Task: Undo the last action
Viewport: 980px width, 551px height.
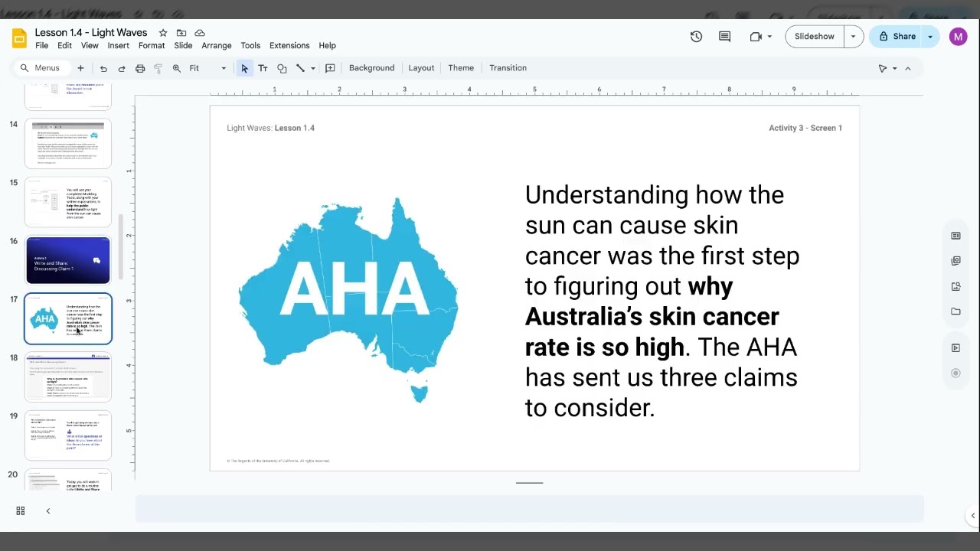Action: click(x=103, y=68)
